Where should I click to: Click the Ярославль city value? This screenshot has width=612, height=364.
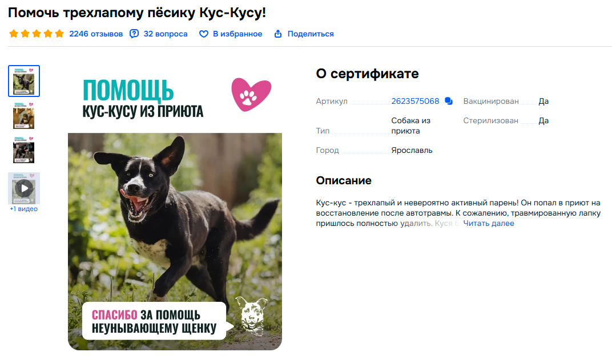[412, 150]
